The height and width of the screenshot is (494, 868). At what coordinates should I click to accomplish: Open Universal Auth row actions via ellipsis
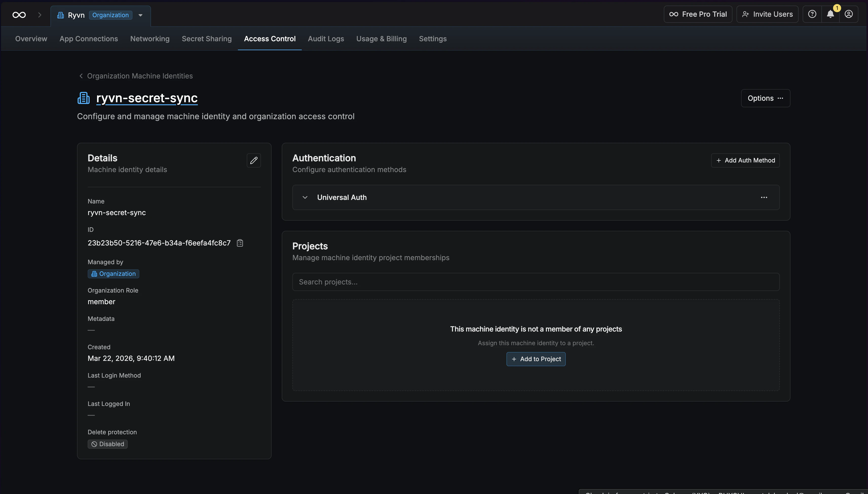click(x=764, y=197)
